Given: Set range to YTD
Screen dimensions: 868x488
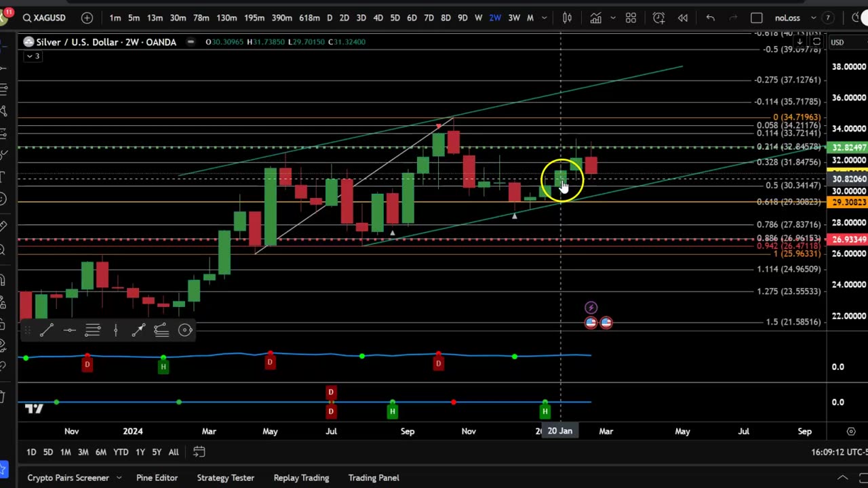Looking at the screenshot, I should [x=121, y=452].
